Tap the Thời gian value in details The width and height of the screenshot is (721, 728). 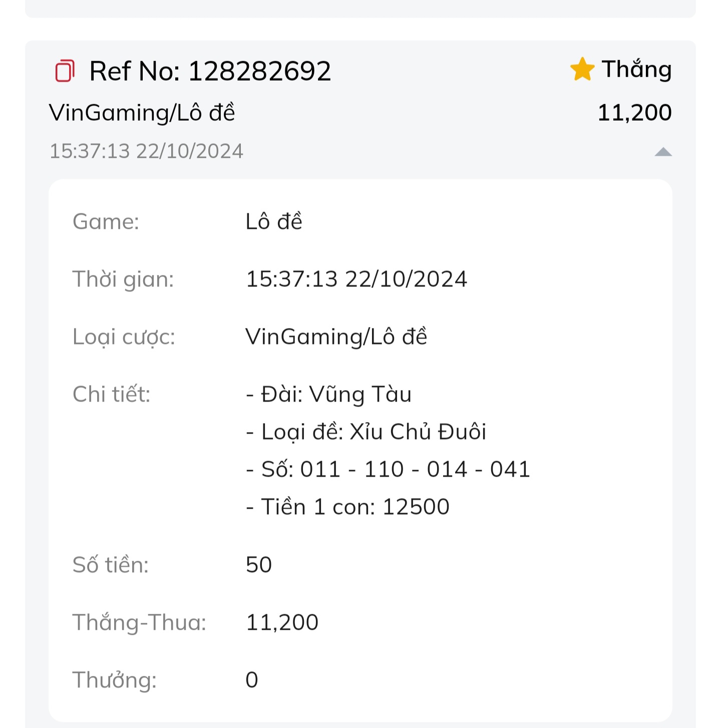pos(356,279)
